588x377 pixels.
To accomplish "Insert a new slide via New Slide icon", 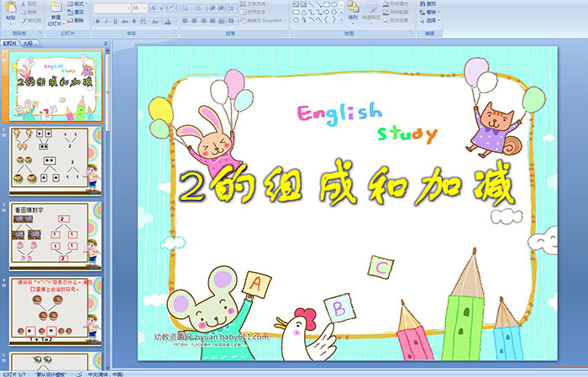I will click(x=56, y=7).
